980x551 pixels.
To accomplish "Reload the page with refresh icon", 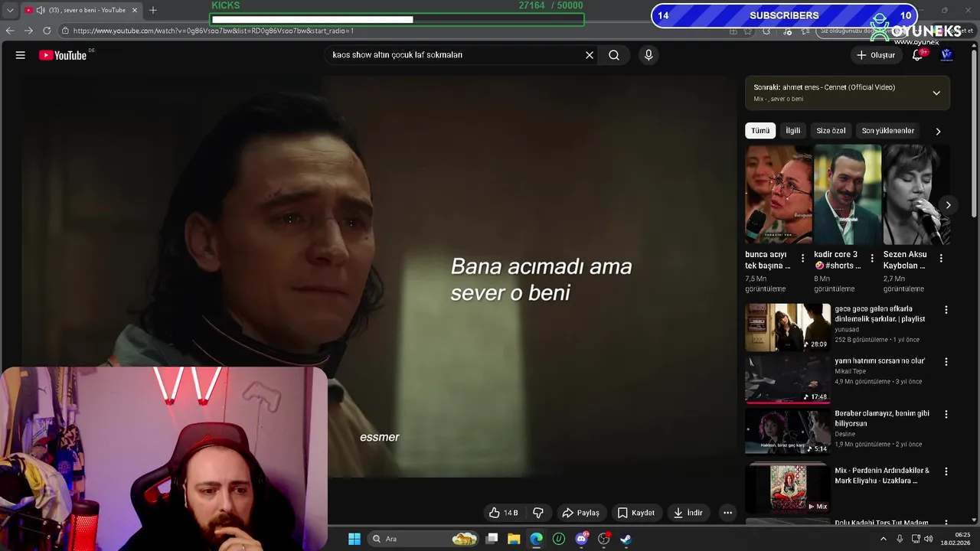I will [47, 31].
